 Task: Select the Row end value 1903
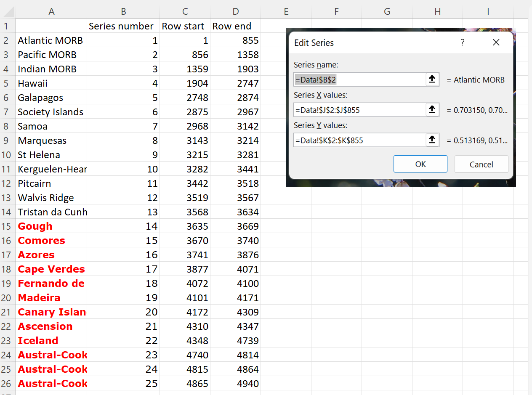(236, 69)
